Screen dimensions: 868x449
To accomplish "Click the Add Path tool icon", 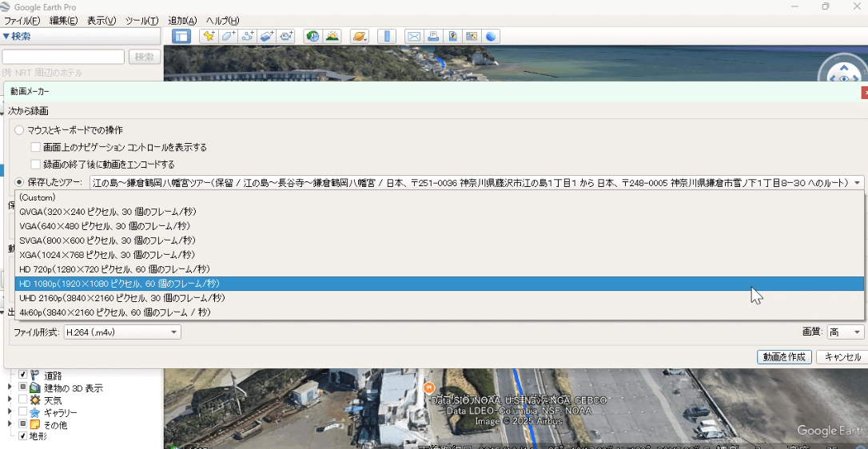I will pyautogui.click(x=248, y=36).
